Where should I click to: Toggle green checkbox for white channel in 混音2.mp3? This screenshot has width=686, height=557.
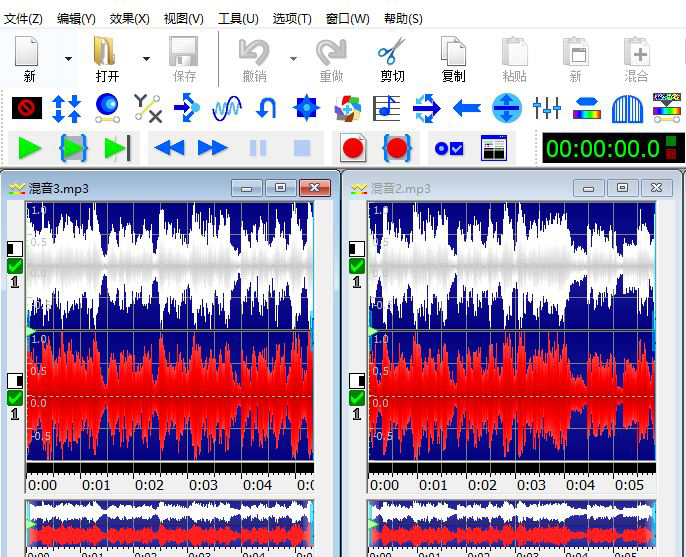[x=357, y=266]
